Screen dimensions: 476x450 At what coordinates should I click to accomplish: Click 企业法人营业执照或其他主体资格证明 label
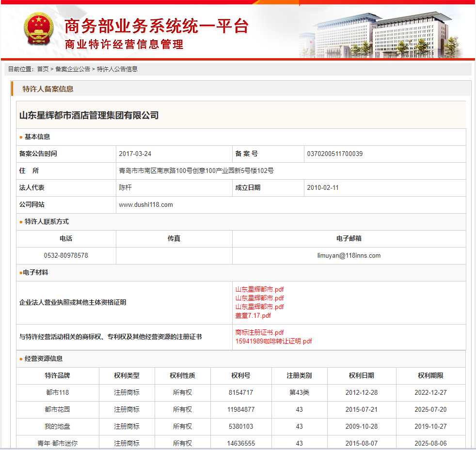[x=73, y=303]
